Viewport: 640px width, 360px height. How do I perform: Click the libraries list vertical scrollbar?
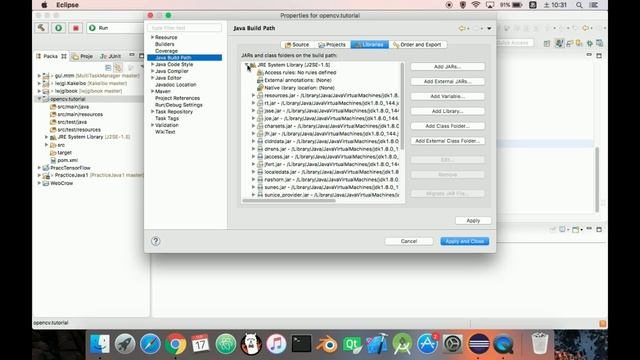pos(402,106)
